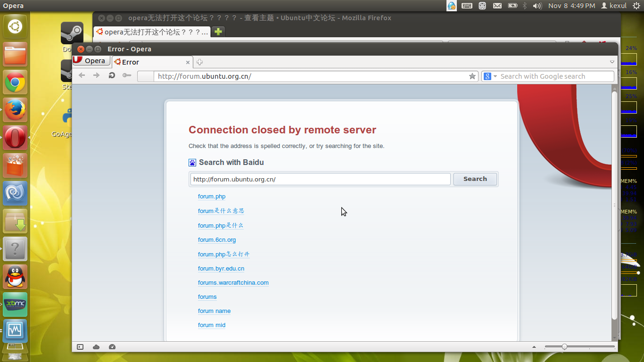Viewport: 644px width, 362px height.
Task: Open the zoom options arrow in status bar
Action: [534, 347]
